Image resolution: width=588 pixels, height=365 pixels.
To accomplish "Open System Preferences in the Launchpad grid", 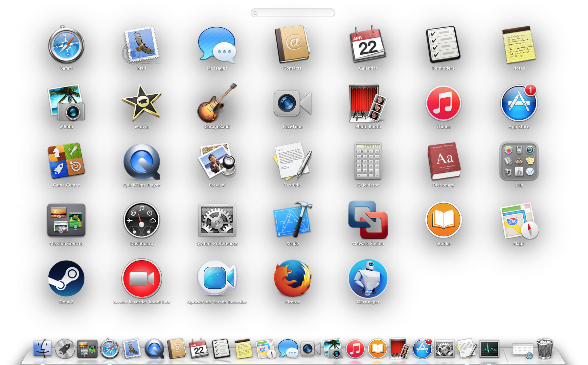I will [217, 220].
